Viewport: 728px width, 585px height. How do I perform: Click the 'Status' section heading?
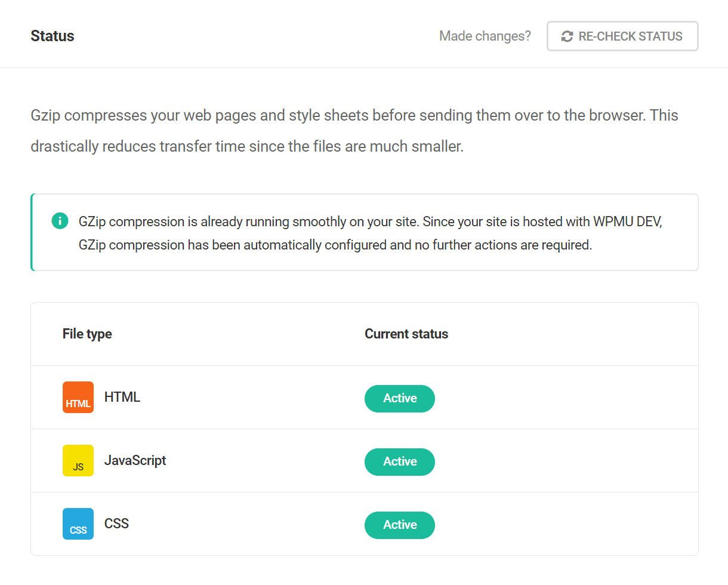(53, 36)
